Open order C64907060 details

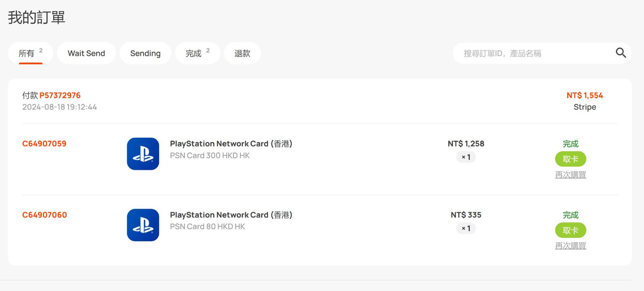[45, 215]
